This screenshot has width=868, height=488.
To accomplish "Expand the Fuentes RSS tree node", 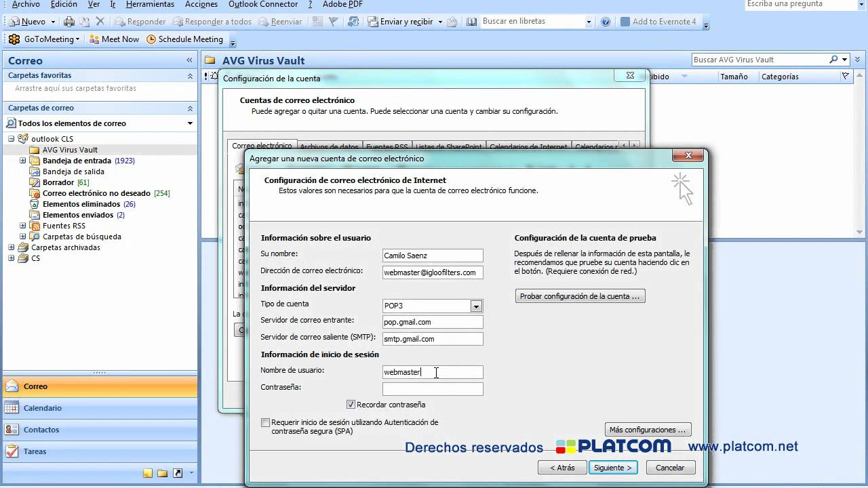I will click(x=22, y=226).
